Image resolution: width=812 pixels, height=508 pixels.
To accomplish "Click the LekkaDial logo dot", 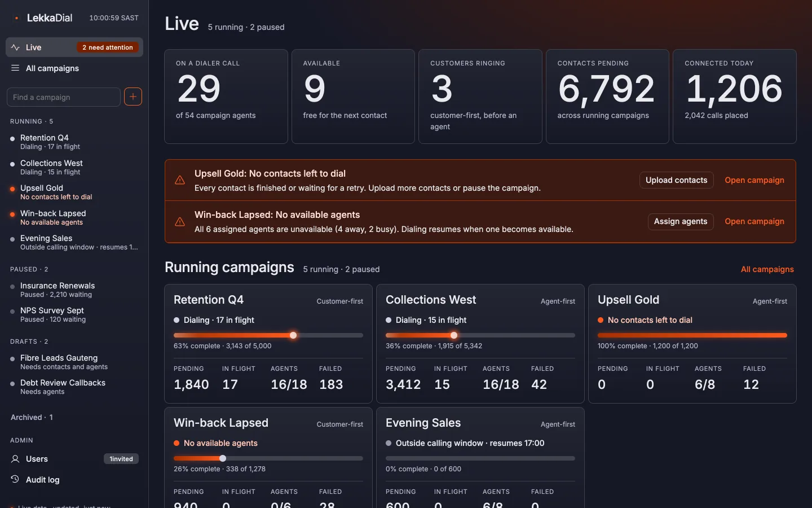I will (16, 18).
